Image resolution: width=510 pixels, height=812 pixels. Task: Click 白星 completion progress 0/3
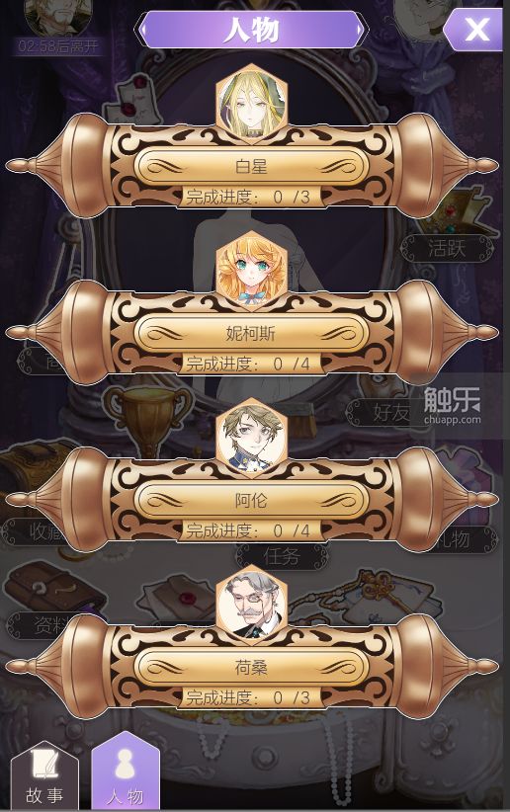[x=249, y=197]
